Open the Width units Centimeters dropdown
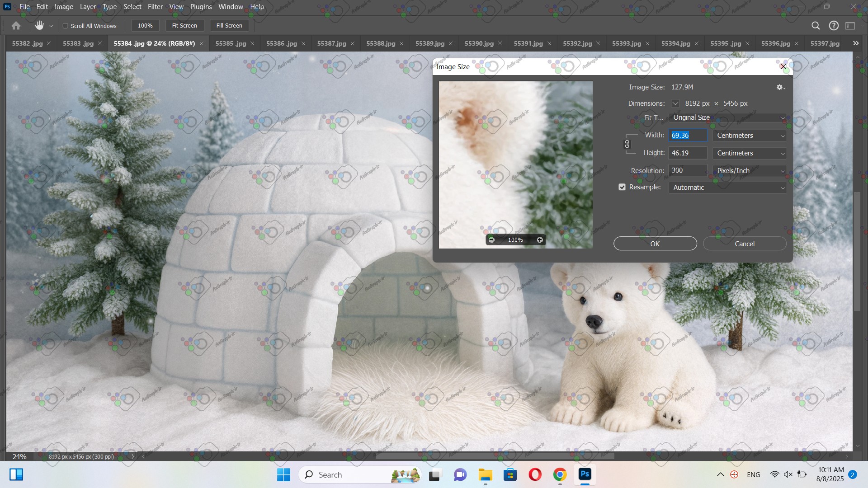 750,136
